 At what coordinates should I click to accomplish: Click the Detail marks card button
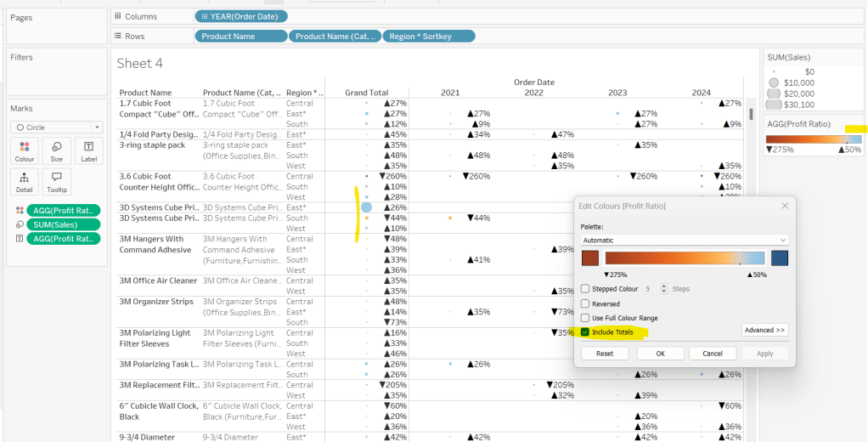(25, 181)
